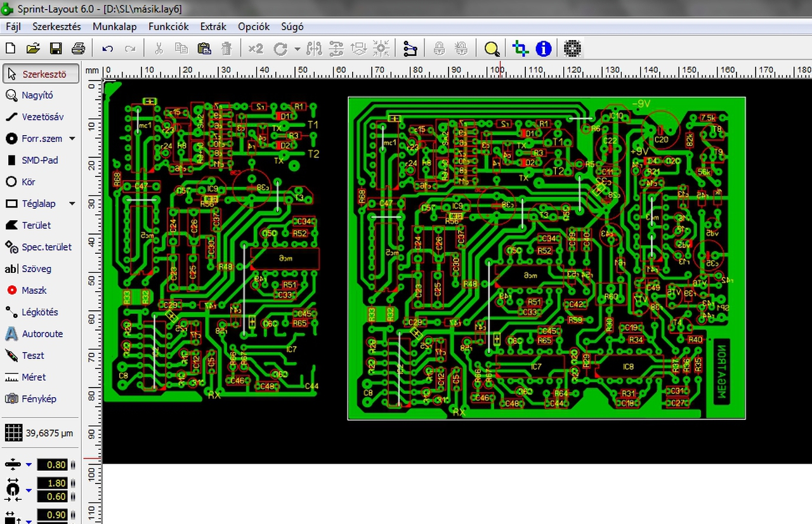Viewport: 812px width, 524px height.
Task: Redo the action in toolbar
Action: tap(130, 48)
